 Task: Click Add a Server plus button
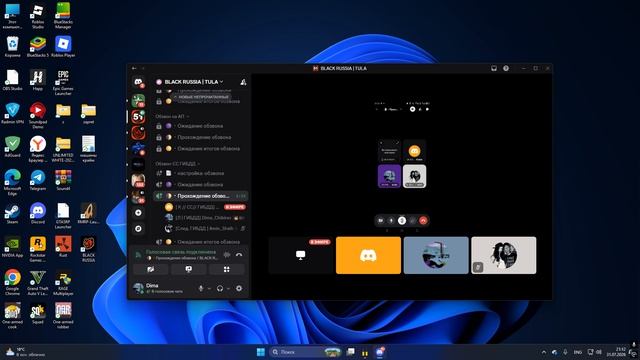click(138, 213)
